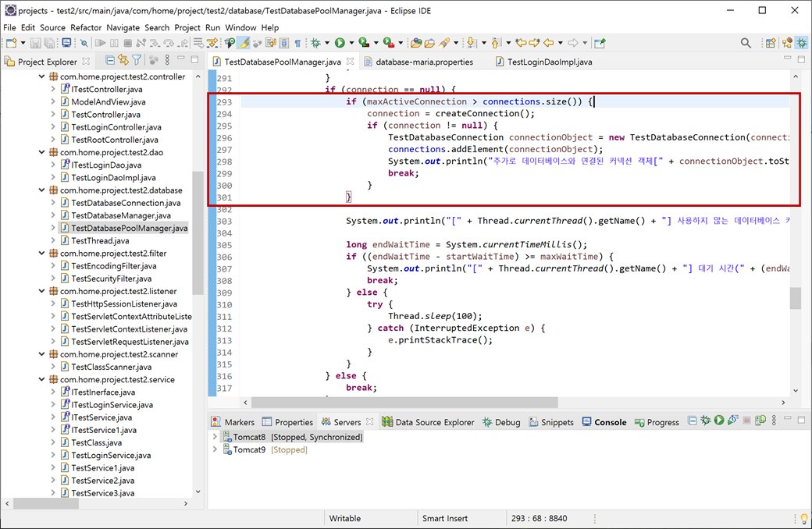Switch to TestLoginDaoImpl.java editor tab
The height and width of the screenshot is (529, 812).
(x=543, y=62)
